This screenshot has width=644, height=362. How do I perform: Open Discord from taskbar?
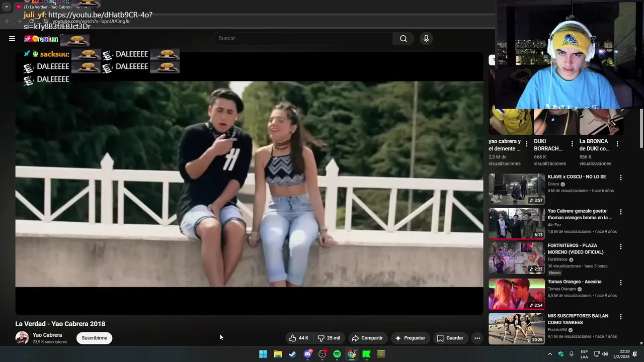coord(307,354)
